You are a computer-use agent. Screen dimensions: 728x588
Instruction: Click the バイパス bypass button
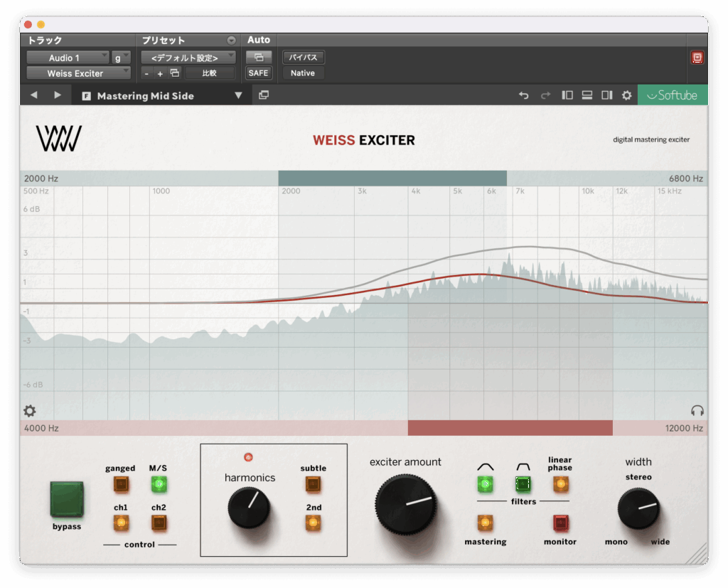click(303, 58)
